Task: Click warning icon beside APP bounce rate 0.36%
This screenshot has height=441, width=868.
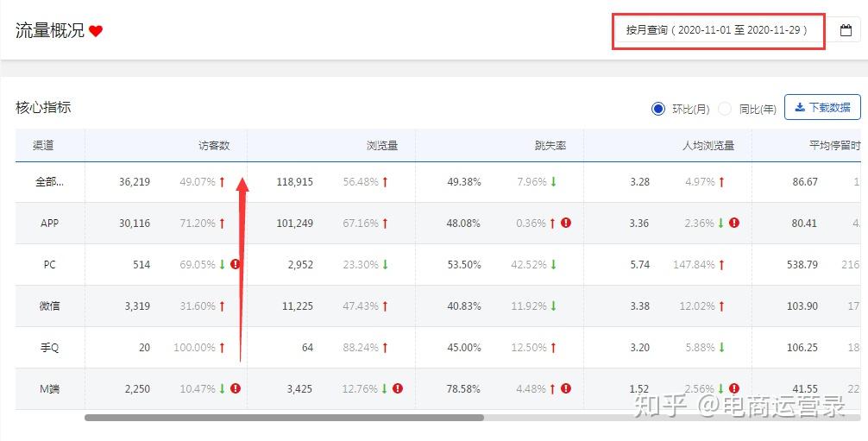Action: click(x=566, y=223)
